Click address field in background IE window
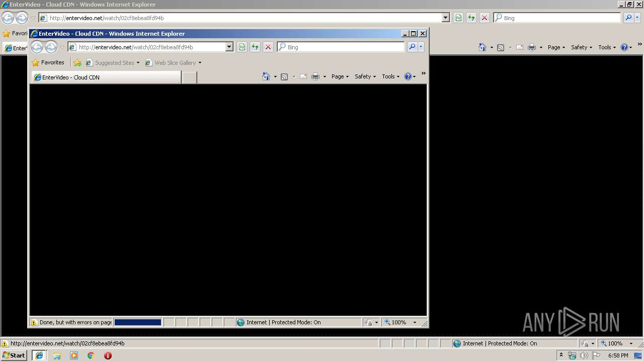Screen dimensions: 644x362 tap(240, 18)
